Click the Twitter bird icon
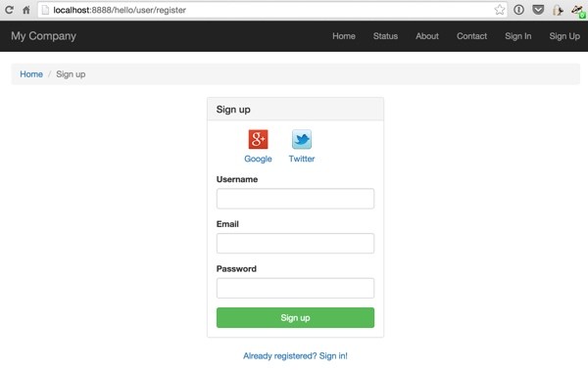588x370 pixels. point(302,139)
